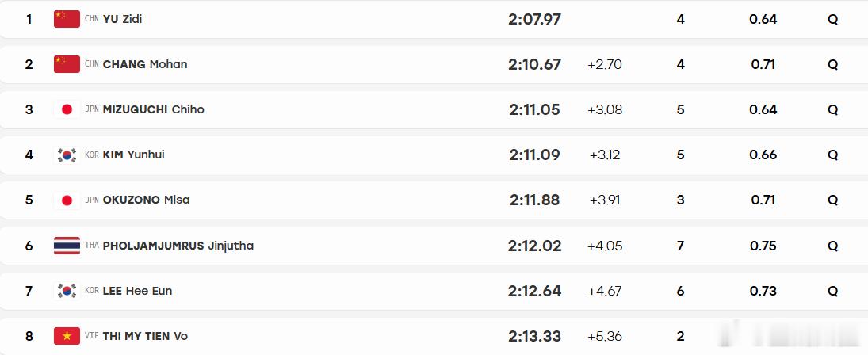Select MIZUGUCHI Chiho athlete name
868x355 pixels.
pyautogui.click(x=153, y=109)
